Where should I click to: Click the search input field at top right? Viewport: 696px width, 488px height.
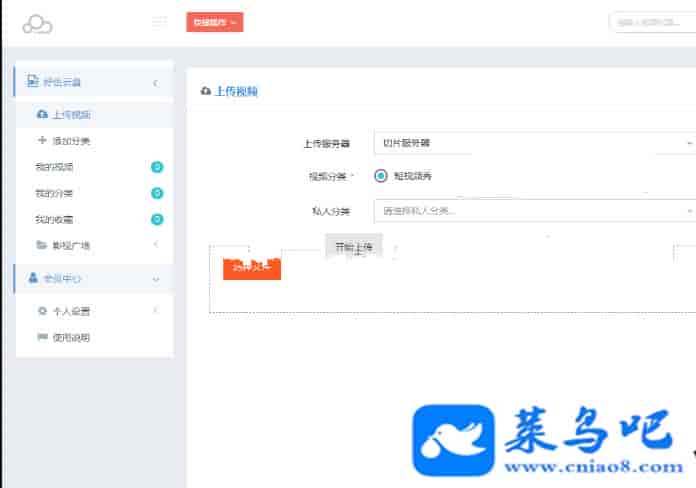tap(651, 22)
